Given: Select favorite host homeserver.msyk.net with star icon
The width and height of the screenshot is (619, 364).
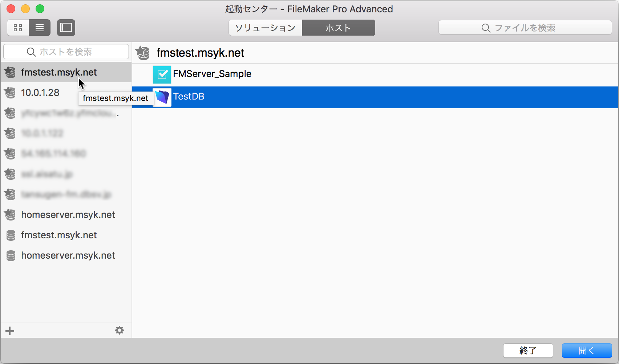Looking at the screenshot, I should 66,214.
